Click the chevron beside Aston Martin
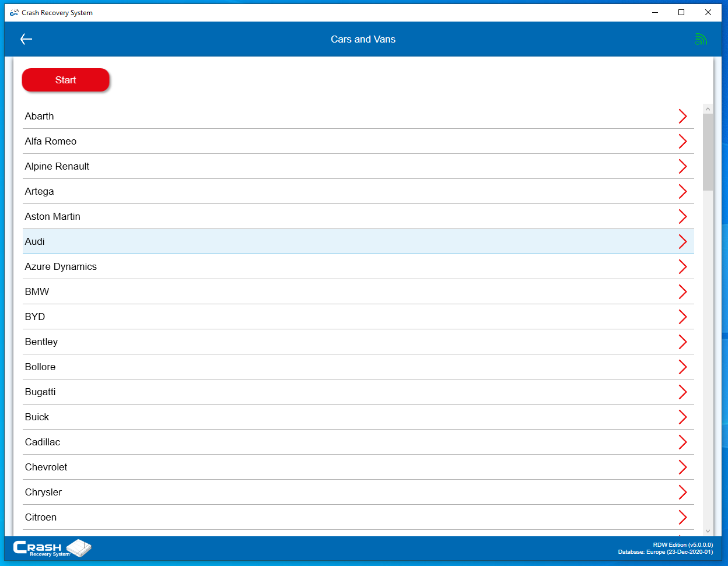 pos(682,216)
